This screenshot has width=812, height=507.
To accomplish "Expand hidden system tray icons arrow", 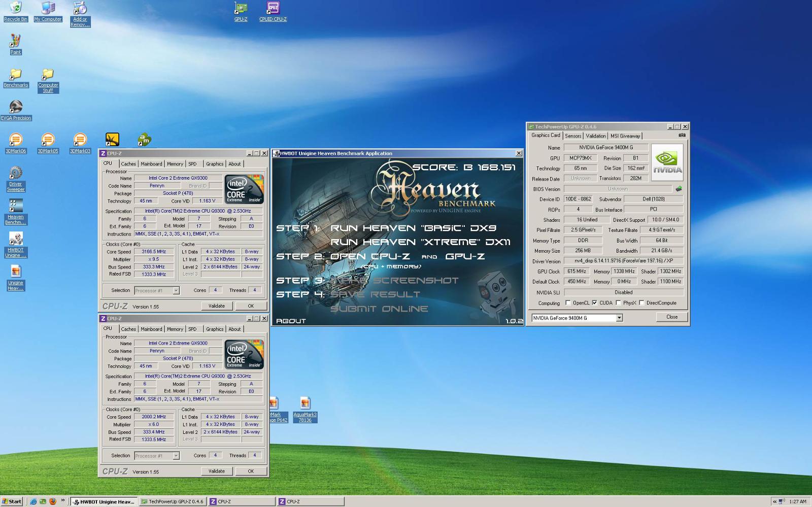I will pyautogui.click(x=775, y=501).
